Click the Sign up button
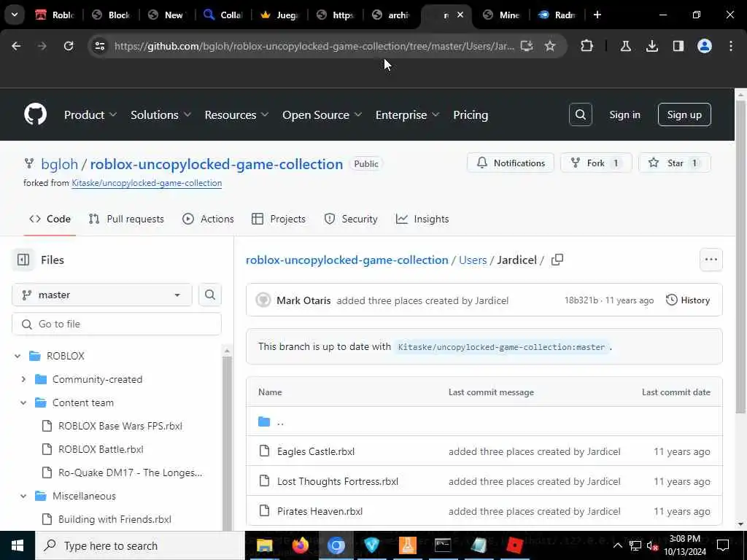 (x=684, y=114)
